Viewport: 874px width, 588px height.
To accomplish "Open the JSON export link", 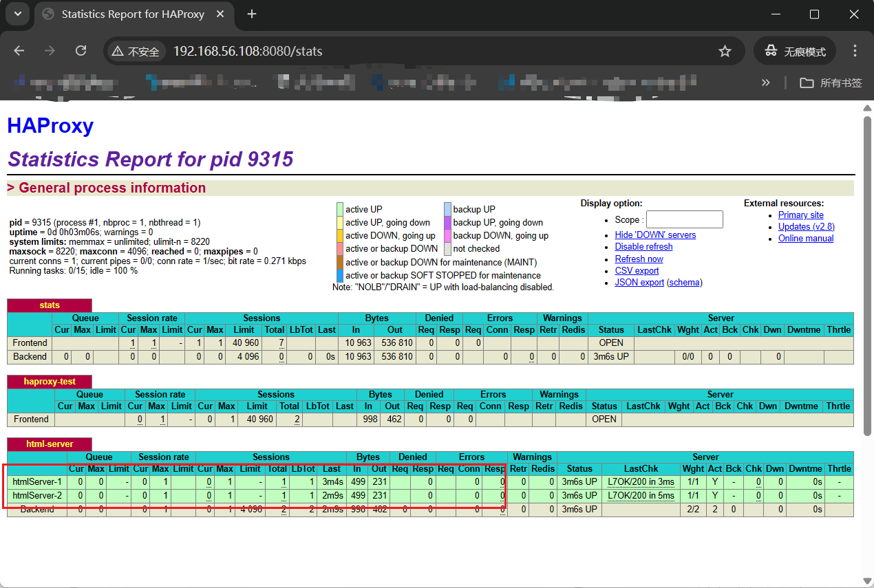I will (639, 282).
